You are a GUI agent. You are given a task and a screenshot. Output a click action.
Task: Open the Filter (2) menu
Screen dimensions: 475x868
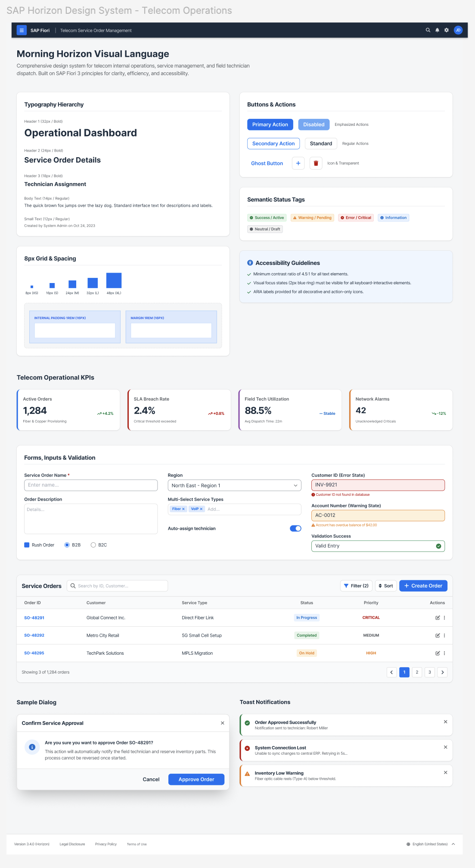[x=356, y=586]
